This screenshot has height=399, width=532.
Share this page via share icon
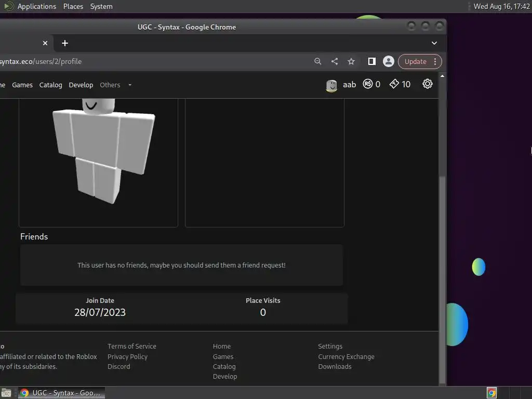(335, 61)
